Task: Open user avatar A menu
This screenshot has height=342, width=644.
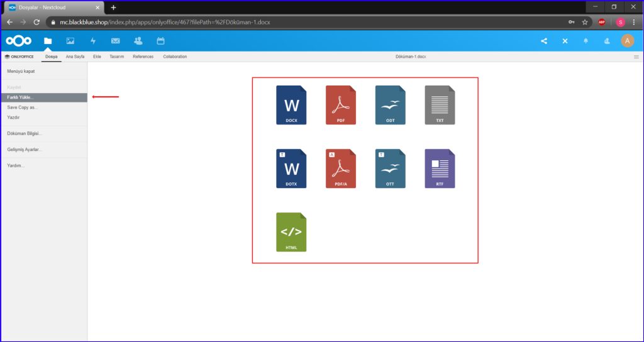Action: pyautogui.click(x=627, y=41)
